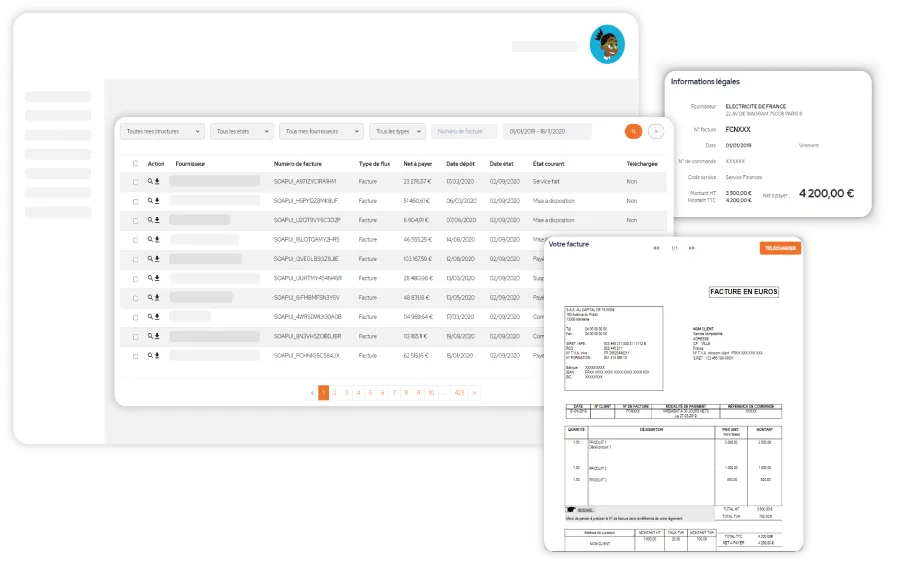
Task: Click magnifier icon for invoice SOAPUI_A97IZYCIRA9HM
Action: 150,182
